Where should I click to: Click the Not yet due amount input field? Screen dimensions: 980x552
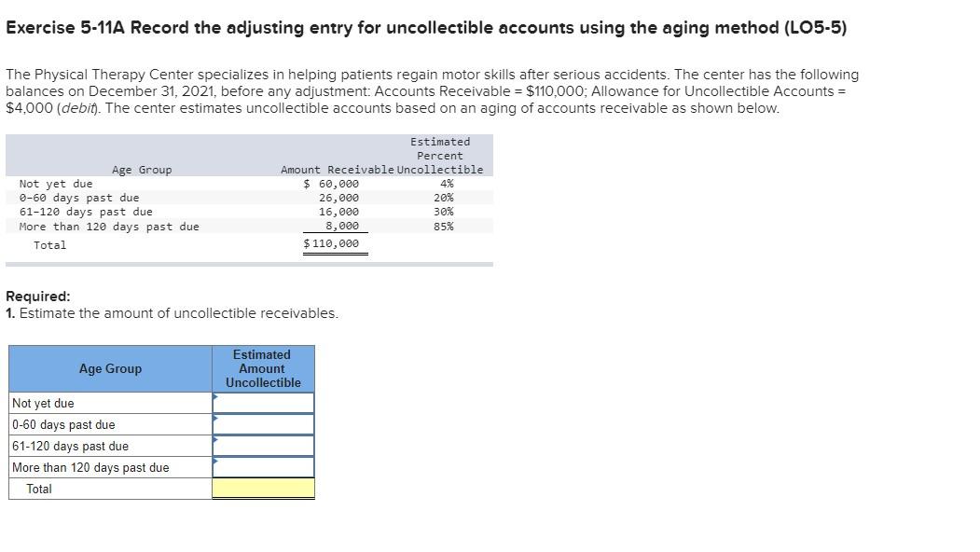262,402
